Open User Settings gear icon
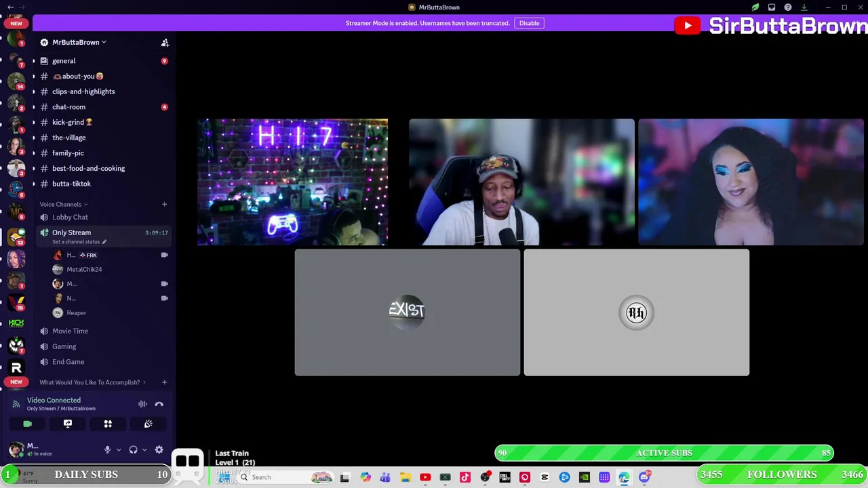Screen dimensions: 868x488 [159, 449]
